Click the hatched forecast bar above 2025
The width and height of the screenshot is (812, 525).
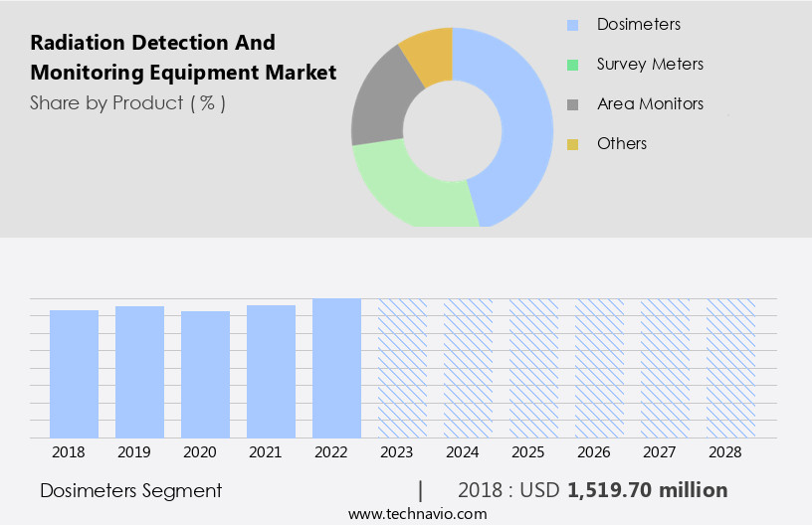[x=533, y=368]
